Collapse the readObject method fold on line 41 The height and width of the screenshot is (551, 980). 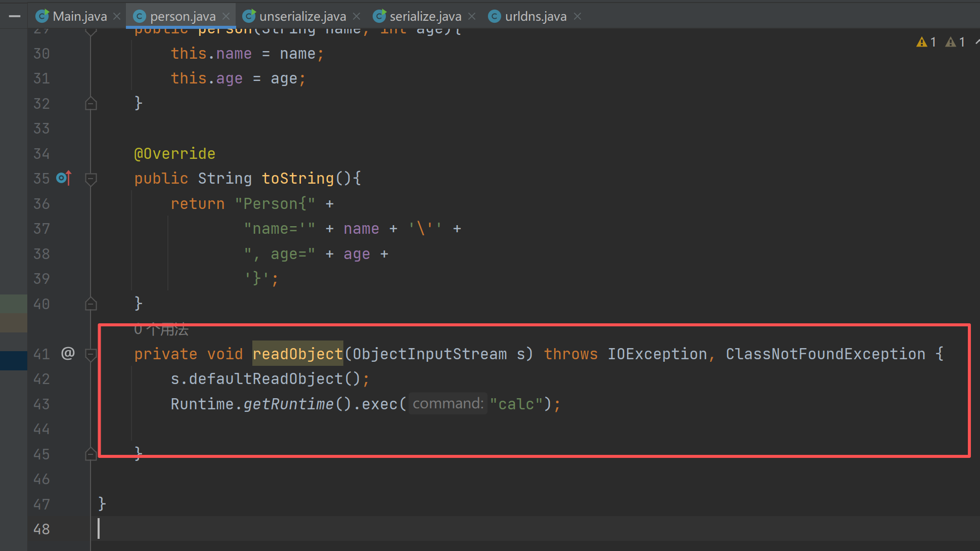tap(91, 354)
